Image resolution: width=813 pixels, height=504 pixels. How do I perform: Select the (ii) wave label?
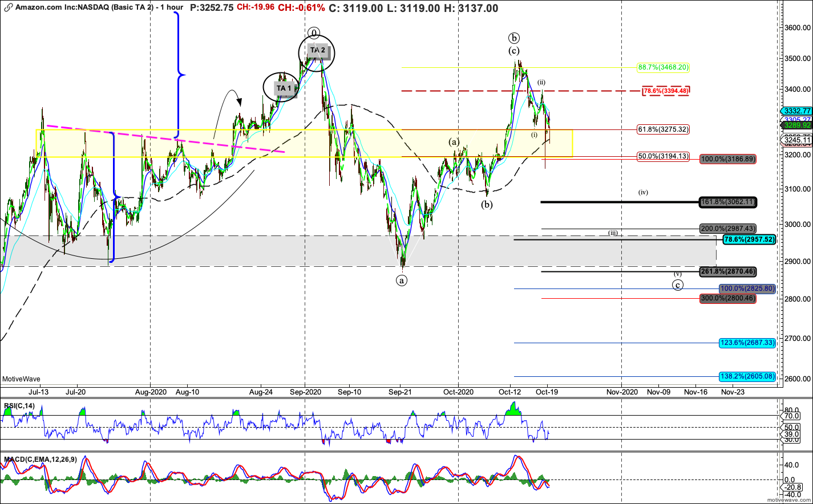(541, 82)
